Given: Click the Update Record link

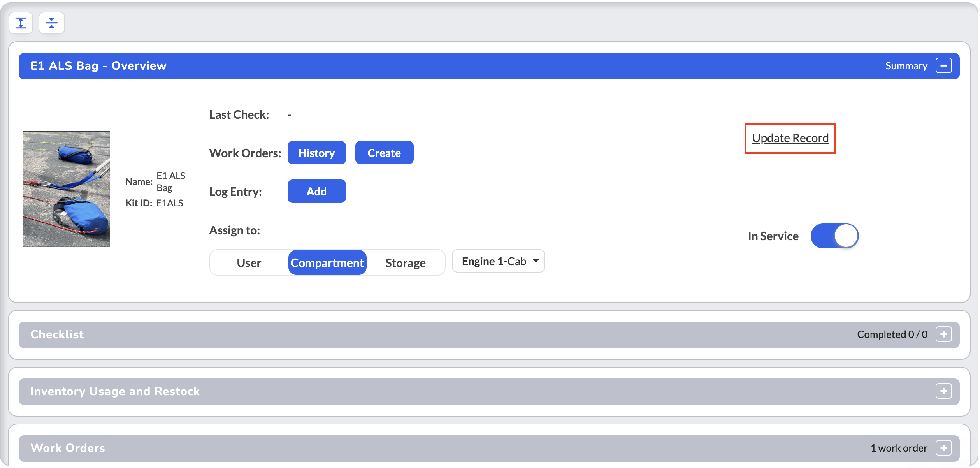Looking at the screenshot, I should (x=790, y=138).
